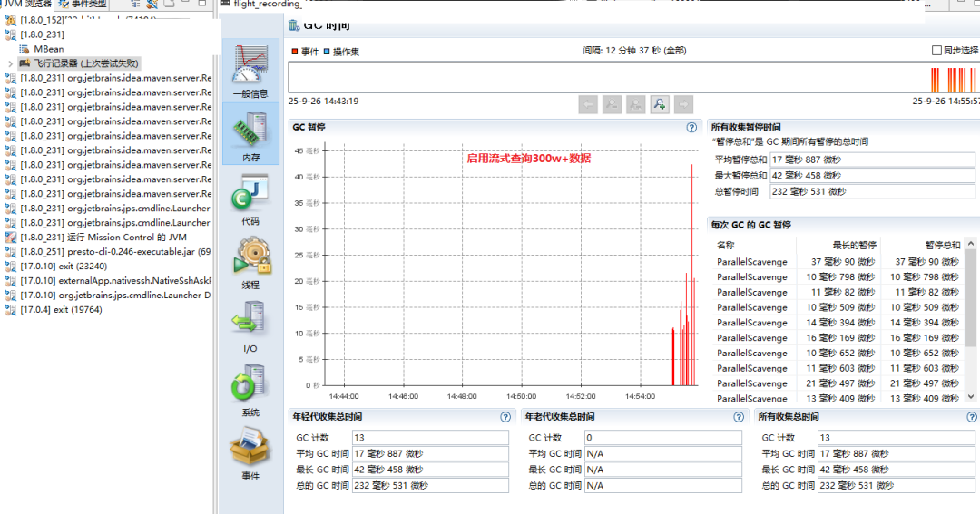Select ParallelScavenge row with 11 毫秒 603 微秒
Viewport: 980px width, 514px height.
click(x=838, y=368)
